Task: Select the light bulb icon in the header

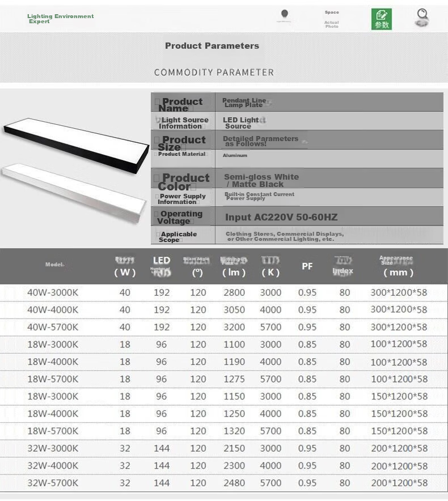Action: [x=284, y=14]
